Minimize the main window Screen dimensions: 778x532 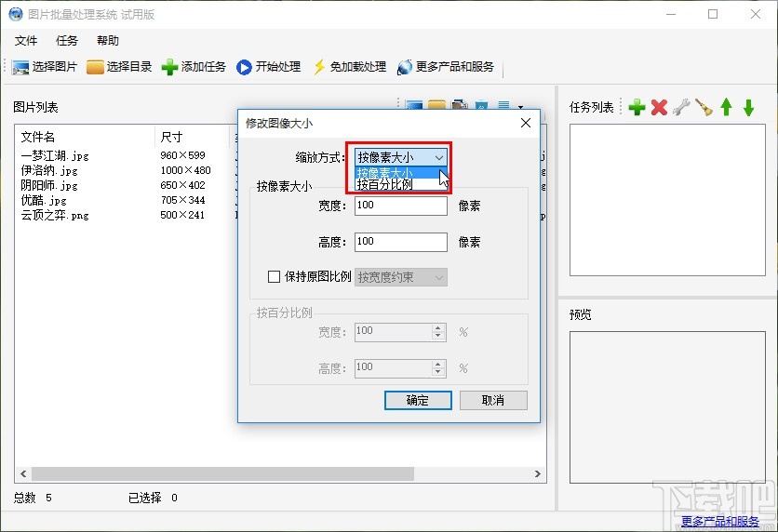tap(671, 14)
